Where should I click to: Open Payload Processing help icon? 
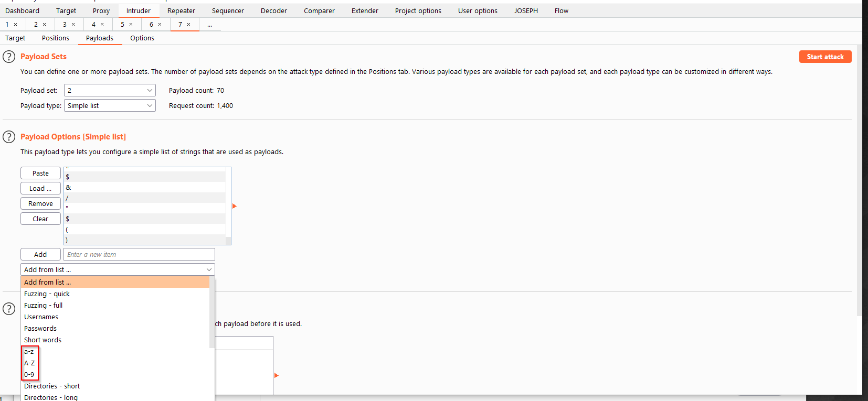tap(9, 309)
